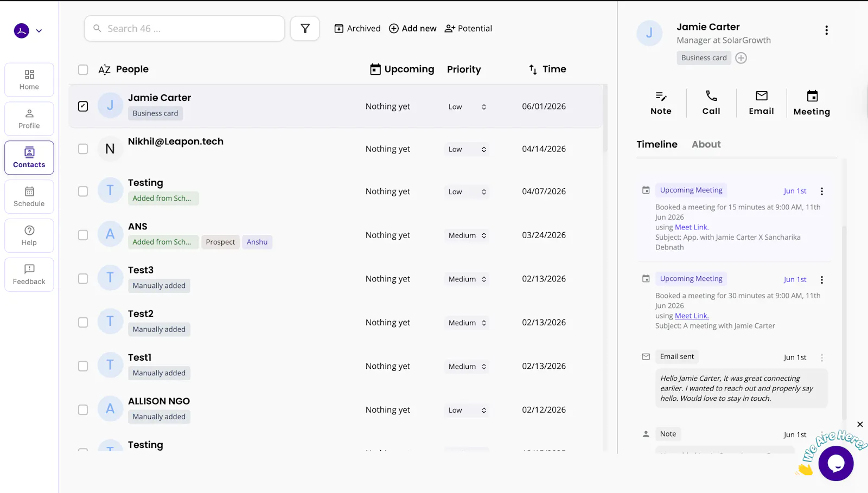The image size is (868, 493).
Task: Click the Meeting calendar icon
Action: point(812,96)
